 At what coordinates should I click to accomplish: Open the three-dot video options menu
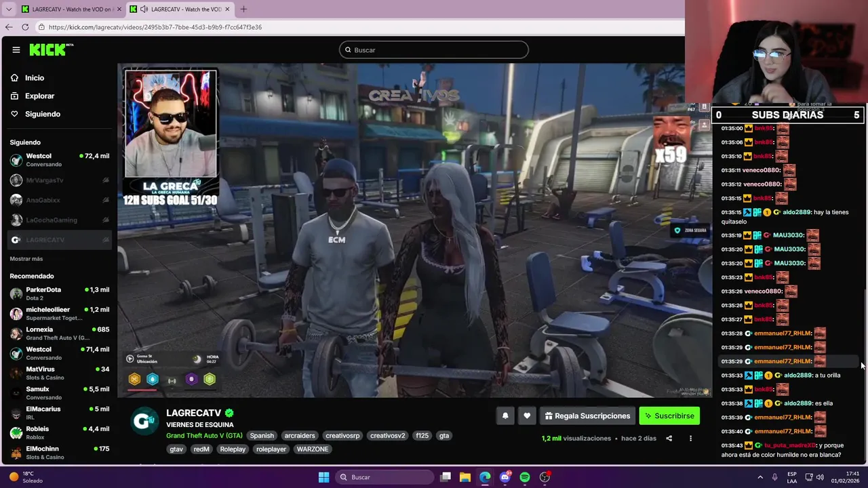click(x=690, y=439)
